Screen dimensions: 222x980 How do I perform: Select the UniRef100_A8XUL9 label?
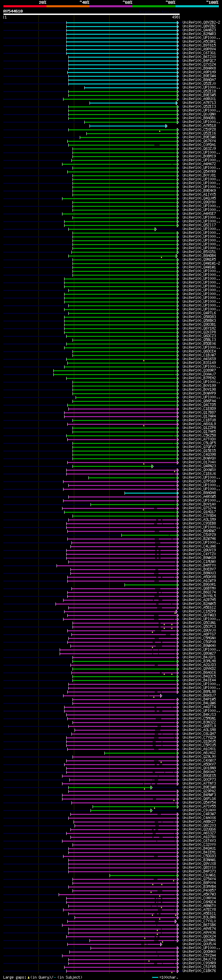point(199,424)
